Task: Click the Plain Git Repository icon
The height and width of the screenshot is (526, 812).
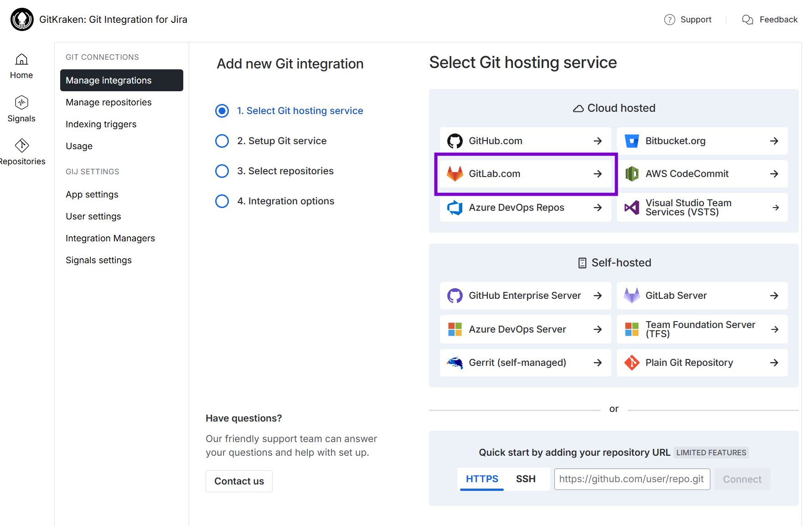Action: tap(631, 363)
